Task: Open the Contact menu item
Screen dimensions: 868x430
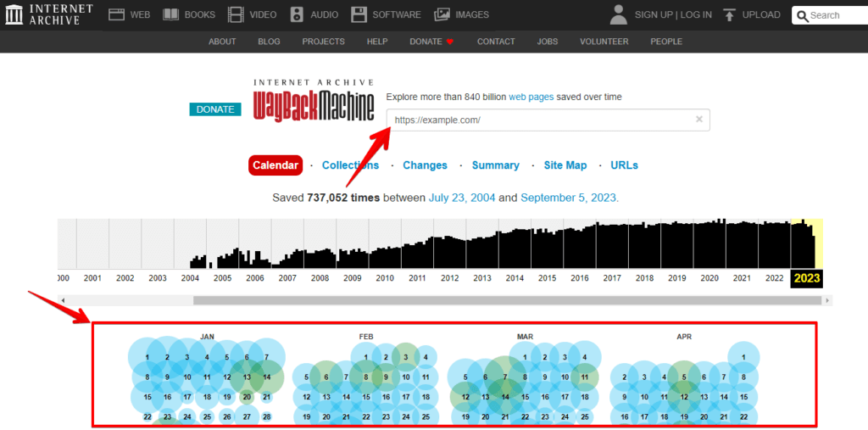Action: pyautogui.click(x=496, y=42)
